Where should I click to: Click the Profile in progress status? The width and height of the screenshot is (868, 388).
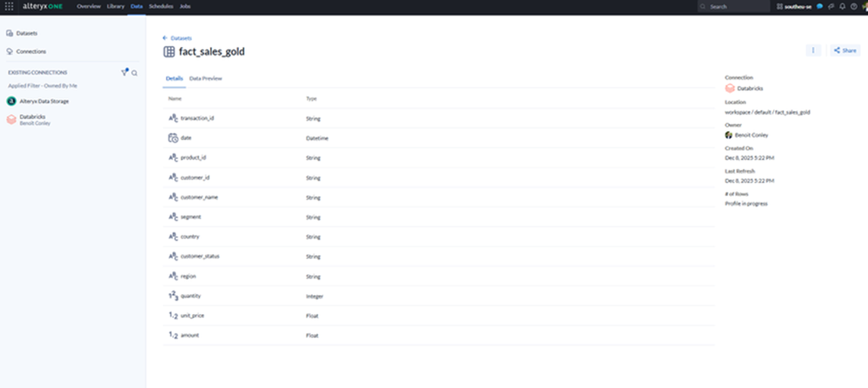(746, 203)
